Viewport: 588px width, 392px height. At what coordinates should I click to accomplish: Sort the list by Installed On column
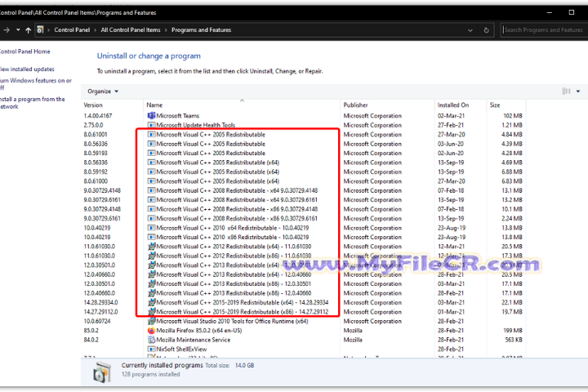[453, 105]
